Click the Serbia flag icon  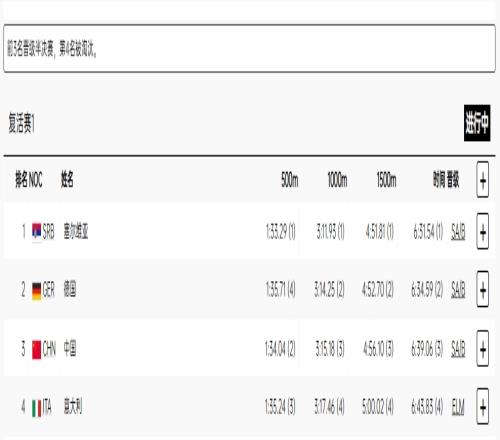tap(37, 231)
